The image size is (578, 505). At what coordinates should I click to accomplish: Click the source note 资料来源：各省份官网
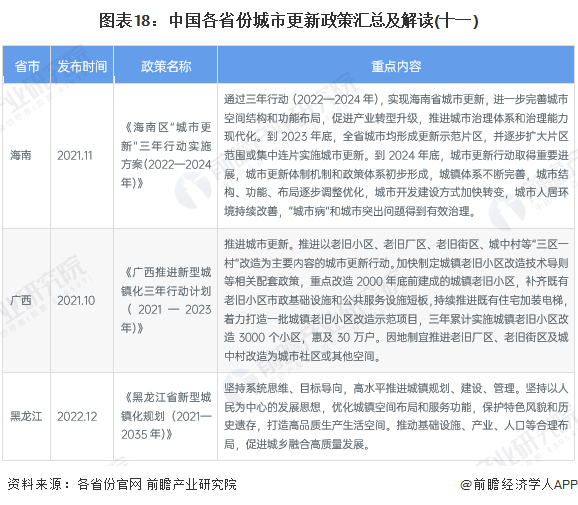pyautogui.click(x=122, y=484)
